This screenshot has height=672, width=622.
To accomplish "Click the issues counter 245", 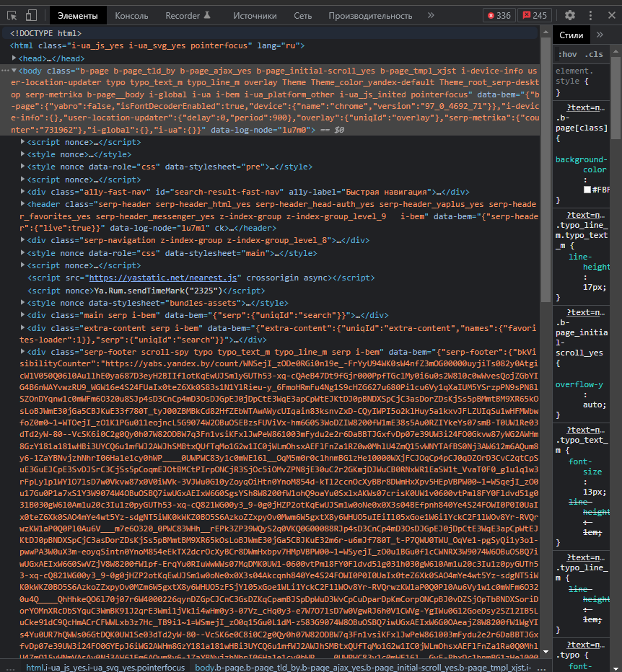I will pos(535,15).
